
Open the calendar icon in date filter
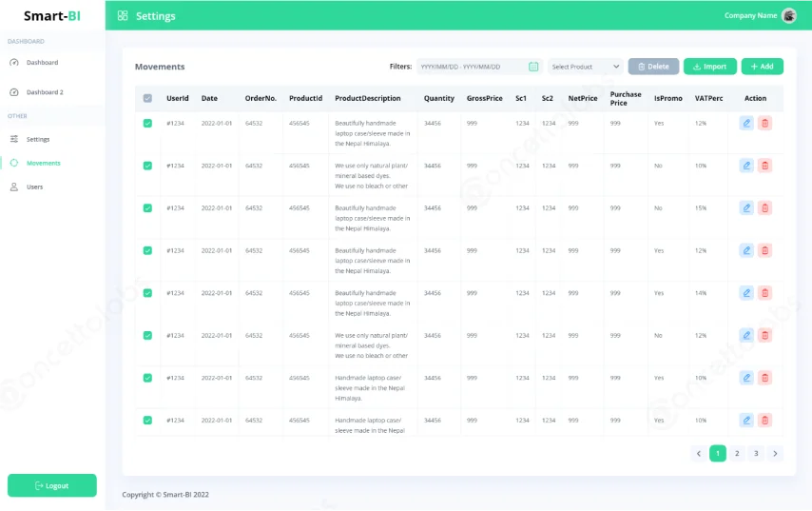coord(533,67)
